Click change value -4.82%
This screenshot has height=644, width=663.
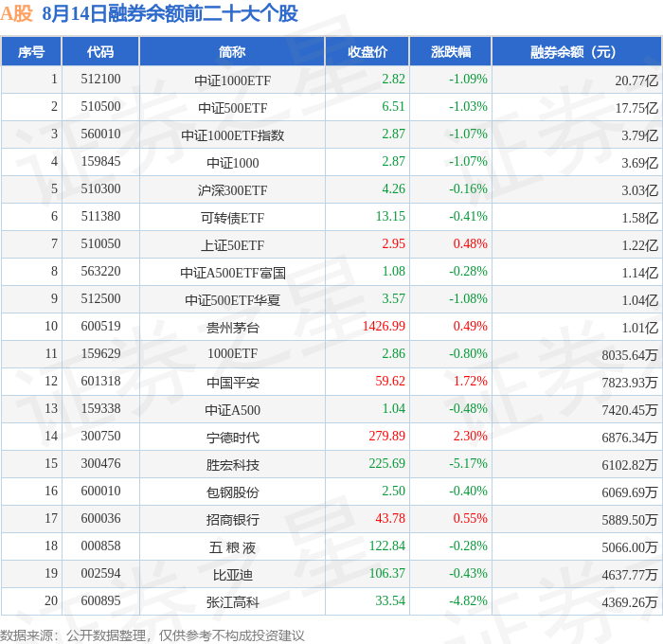[468, 600]
